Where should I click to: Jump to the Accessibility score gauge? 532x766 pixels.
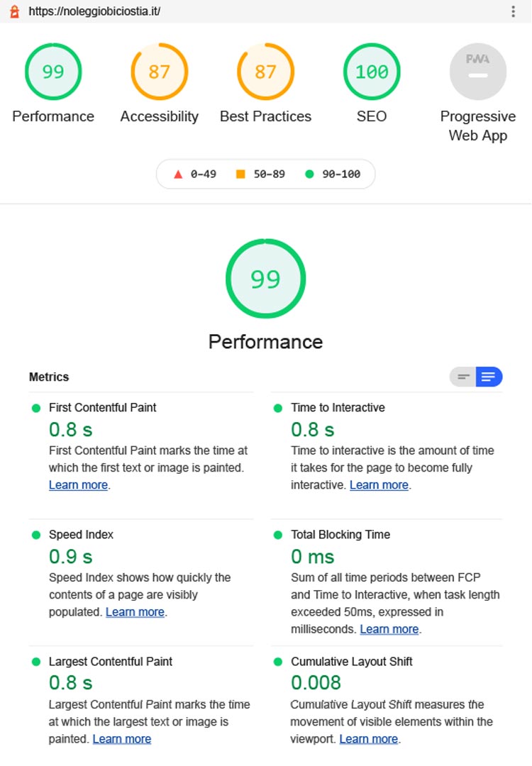(x=159, y=72)
